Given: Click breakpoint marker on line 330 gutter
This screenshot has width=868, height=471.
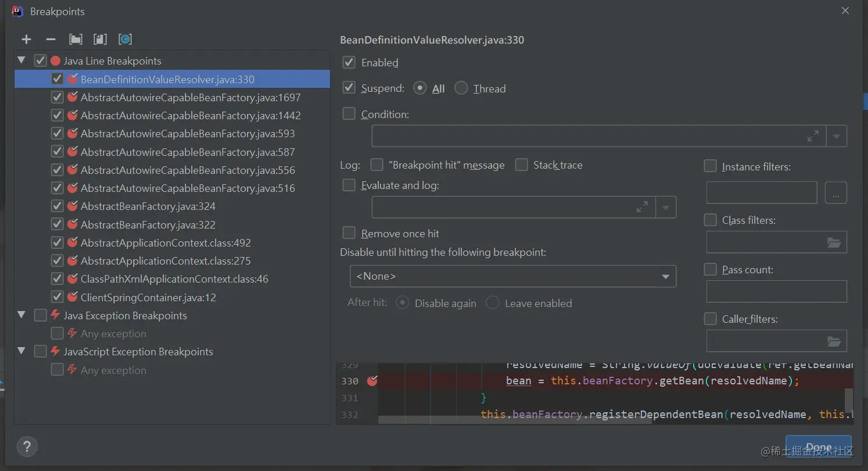Looking at the screenshot, I should 372,381.
